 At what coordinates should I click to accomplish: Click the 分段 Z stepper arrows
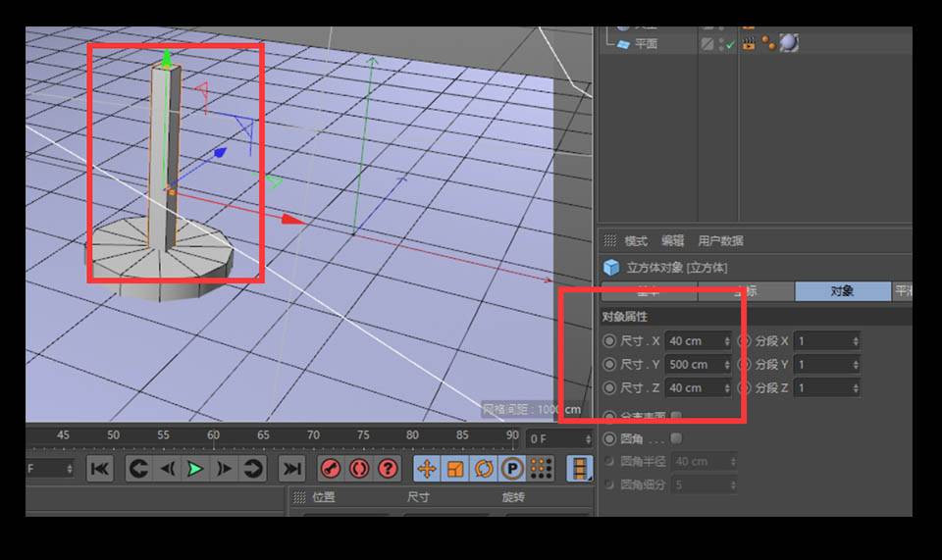pyautogui.click(x=856, y=387)
